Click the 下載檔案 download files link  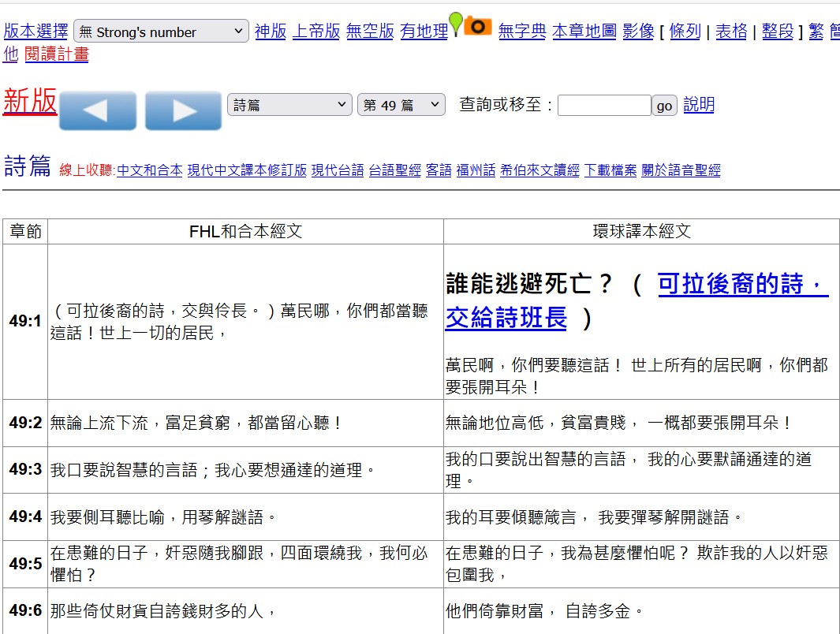pyautogui.click(x=610, y=170)
